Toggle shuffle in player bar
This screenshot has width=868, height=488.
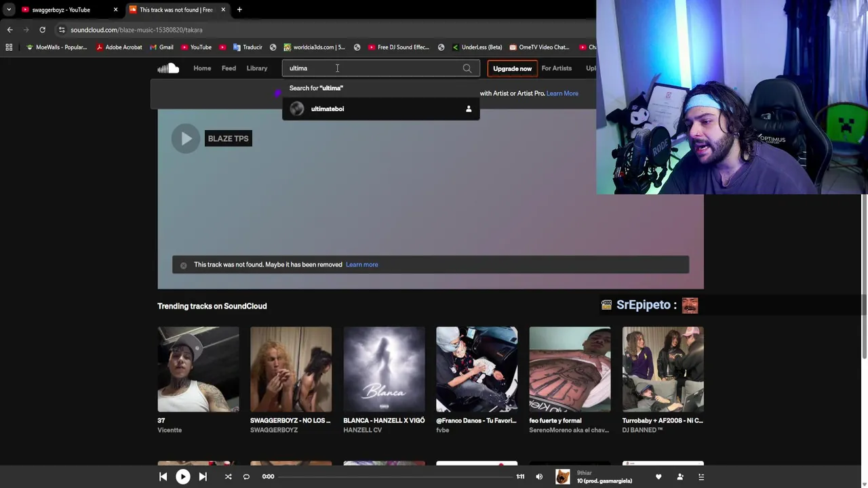tap(228, 476)
